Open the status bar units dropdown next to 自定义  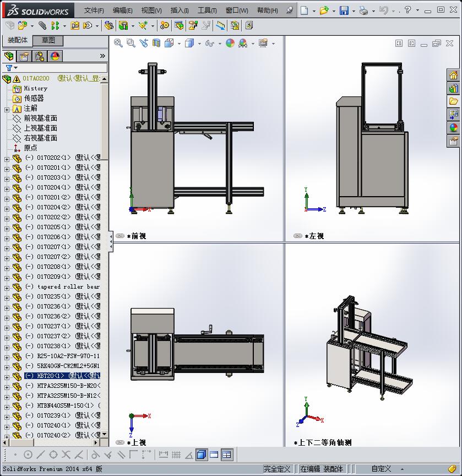pos(402,469)
